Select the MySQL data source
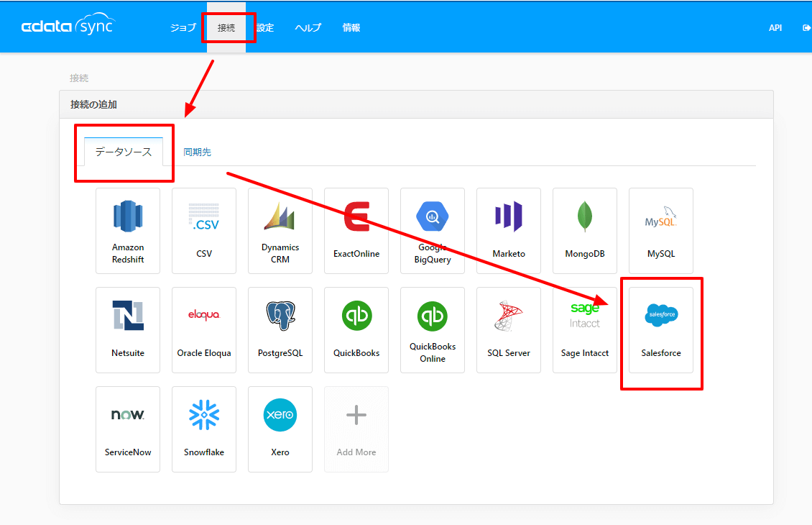The height and width of the screenshot is (525, 812). click(x=661, y=231)
